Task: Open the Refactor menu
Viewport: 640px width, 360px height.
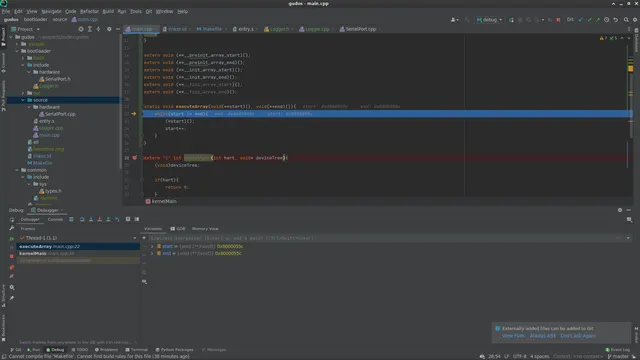Action: (89, 11)
